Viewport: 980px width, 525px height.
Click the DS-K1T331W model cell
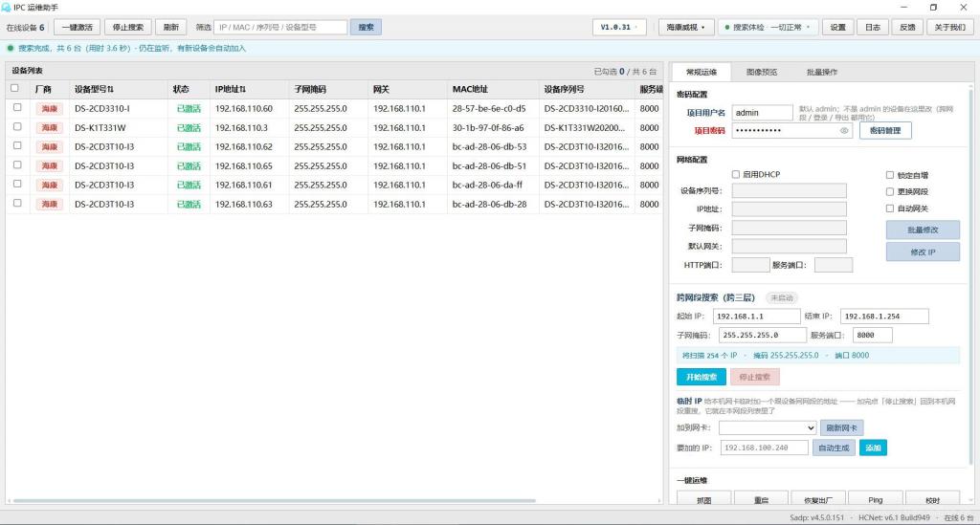[100, 128]
